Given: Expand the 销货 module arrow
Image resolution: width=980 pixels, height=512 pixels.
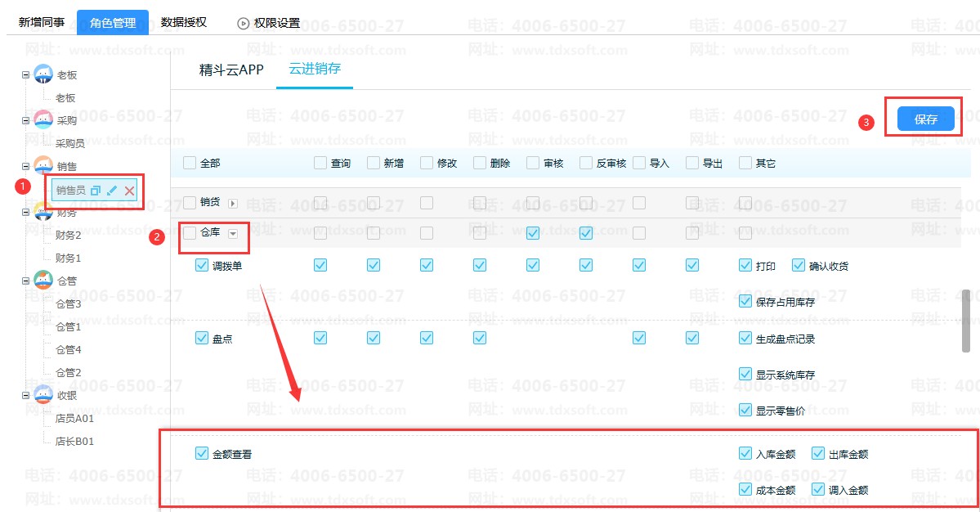Looking at the screenshot, I should click(233, 203).
